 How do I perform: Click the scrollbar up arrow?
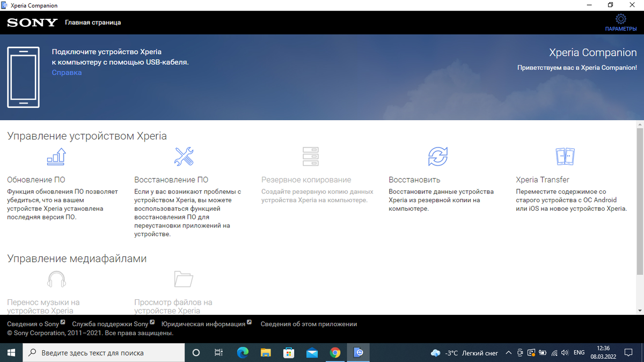click(x=640, y=124)
